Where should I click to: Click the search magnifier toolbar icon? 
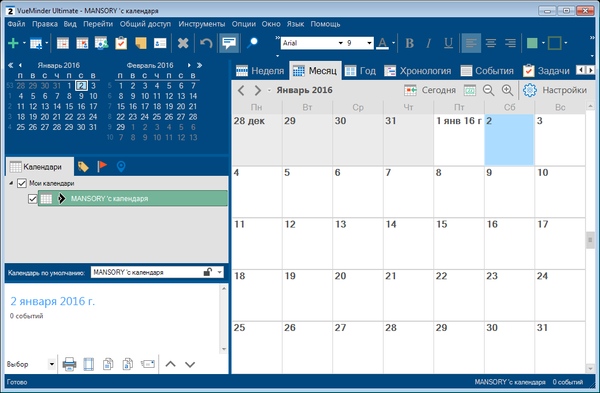252,43
